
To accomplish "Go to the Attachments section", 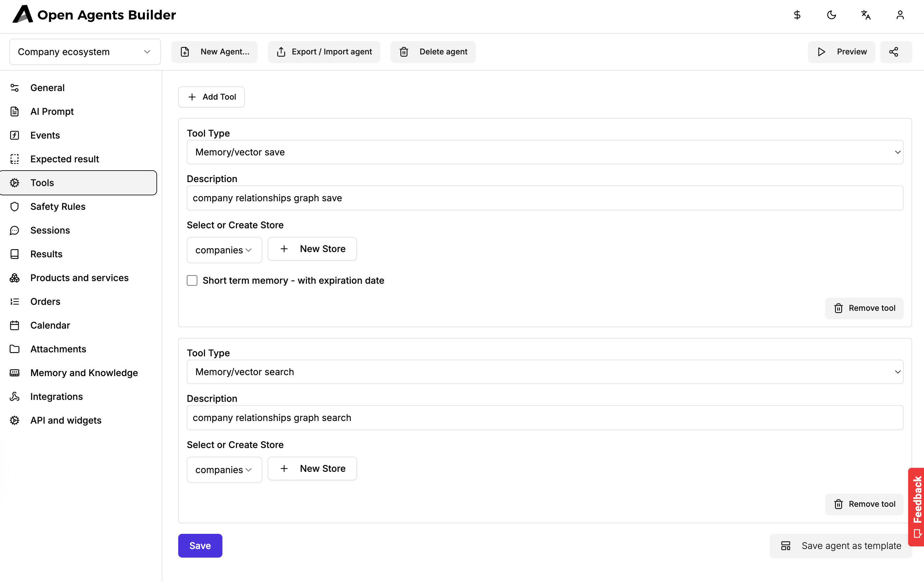I will [x=78, y=349].
